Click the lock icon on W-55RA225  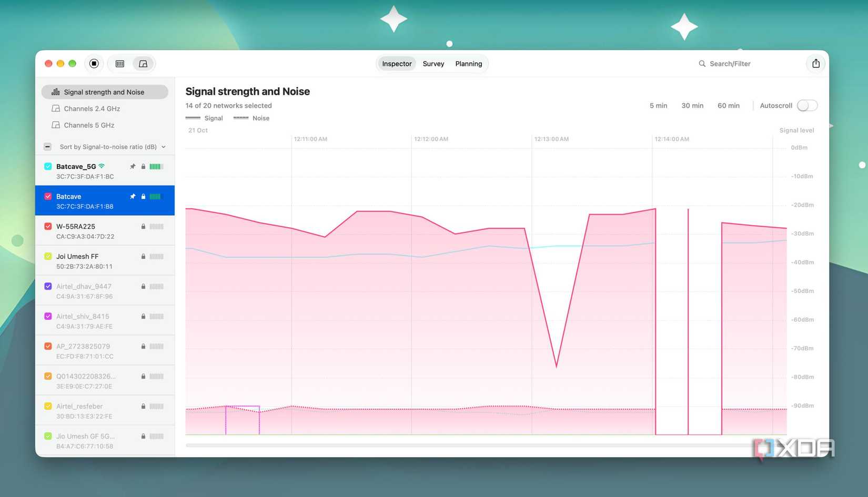143,227
